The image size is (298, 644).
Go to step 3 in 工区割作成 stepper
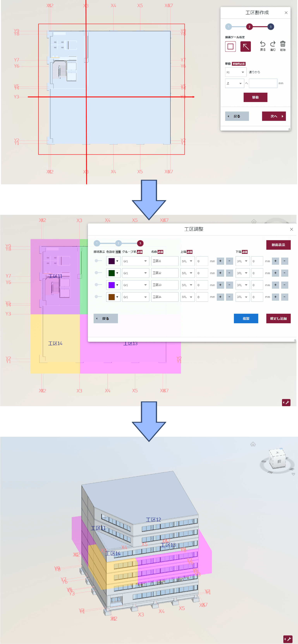pos(271,26)
